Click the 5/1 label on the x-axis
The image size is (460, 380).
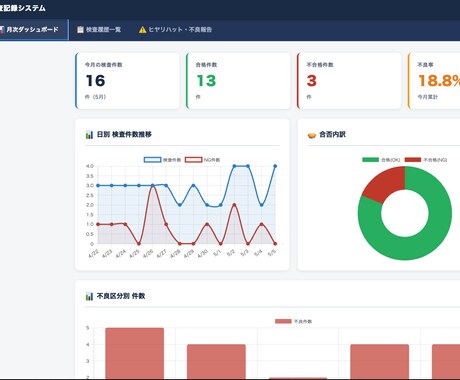click(x=217, y=253)
